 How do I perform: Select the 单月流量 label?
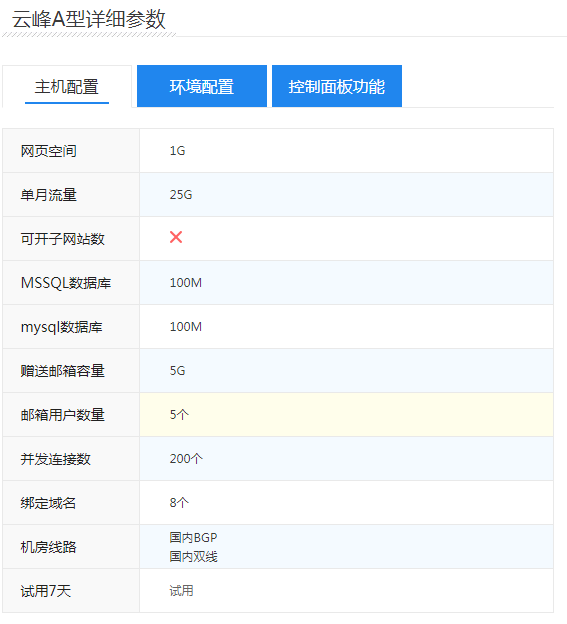point(49,195)
